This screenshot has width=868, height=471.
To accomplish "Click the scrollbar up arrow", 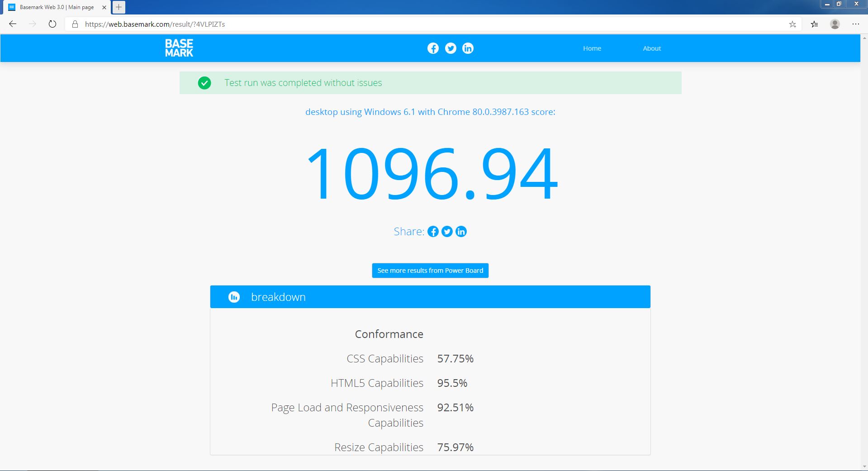I will click(x=864, y=38).
